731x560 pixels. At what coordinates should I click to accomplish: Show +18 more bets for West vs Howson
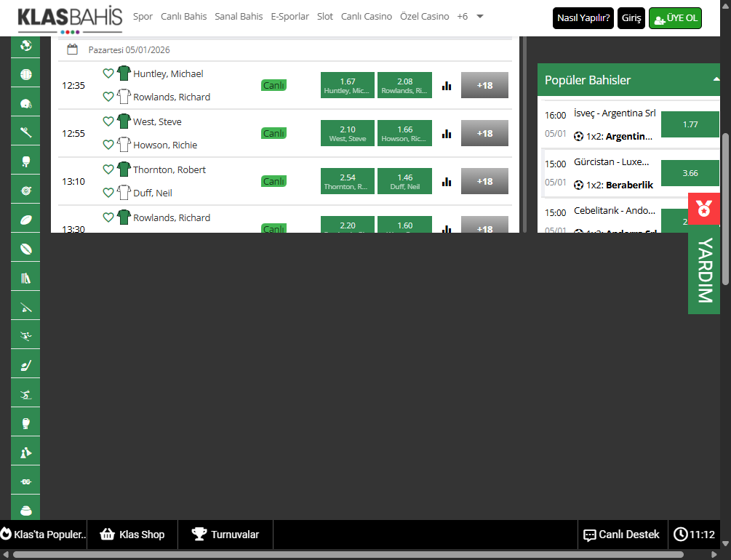[484, 133]
